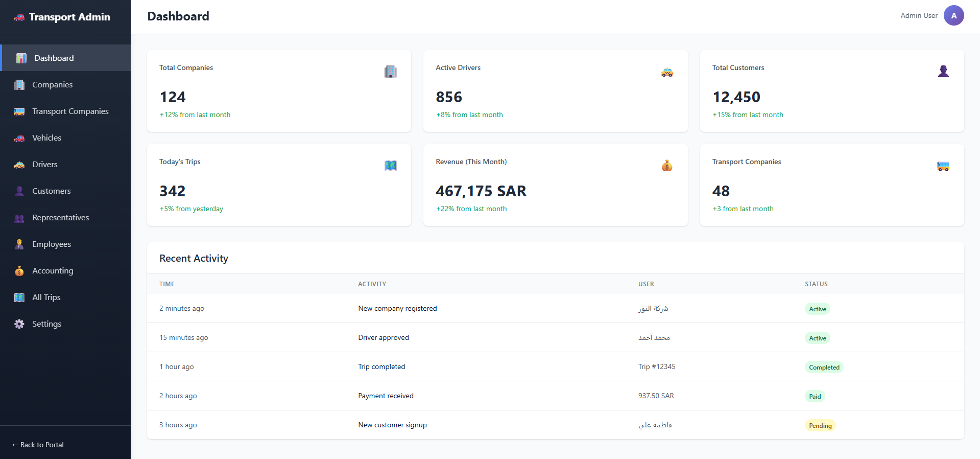Viewport: 980px width, 459px height.
Task: Click the Pending status badge
Action: pyautogui.click(x=820, y=426)
